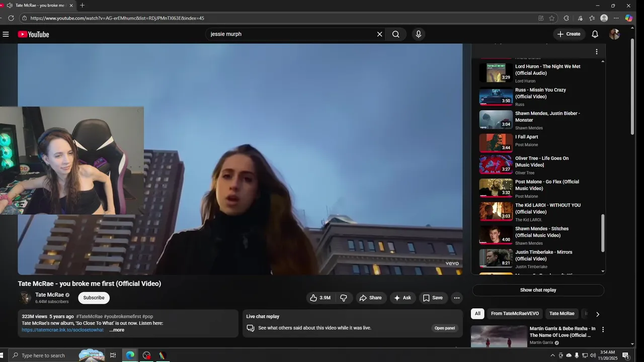Open the YouTube hamburger guide menu
The height and width of the screenshot is (362, 644).
tap(6, 34)
